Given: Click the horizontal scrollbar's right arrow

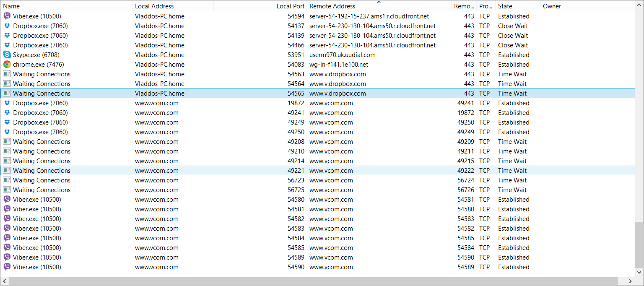Looking at the screenshot, I should point(630,281).
